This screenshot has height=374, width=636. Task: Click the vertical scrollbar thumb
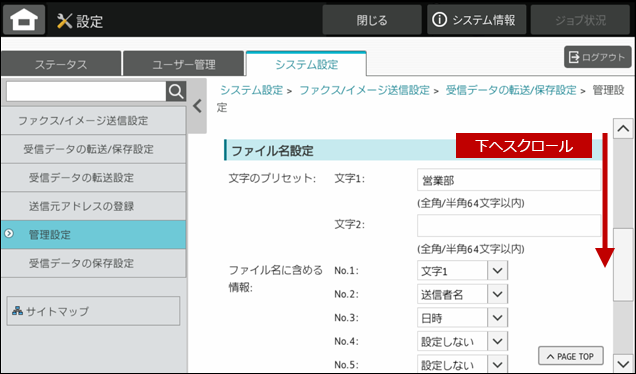[623, 265]
